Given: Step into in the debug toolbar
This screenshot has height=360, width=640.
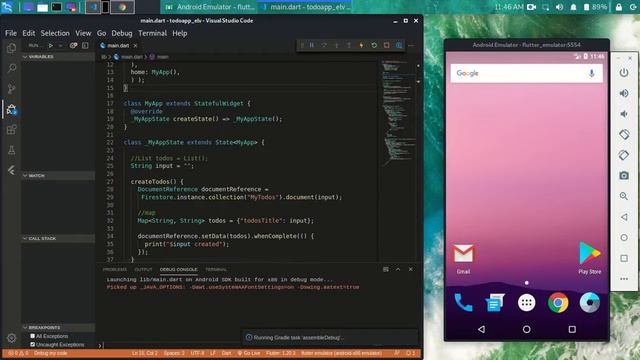Looking at the screenshot, I should coord(337,45).
